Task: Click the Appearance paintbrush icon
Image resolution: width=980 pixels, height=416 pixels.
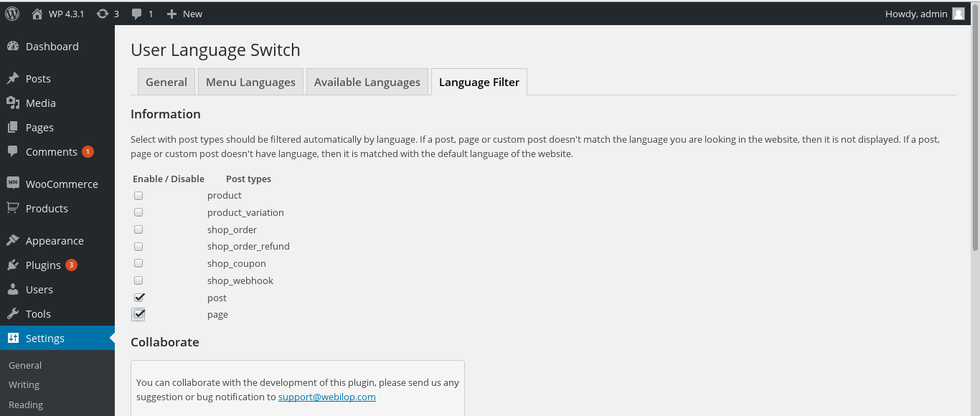Action: click(13, 241)
